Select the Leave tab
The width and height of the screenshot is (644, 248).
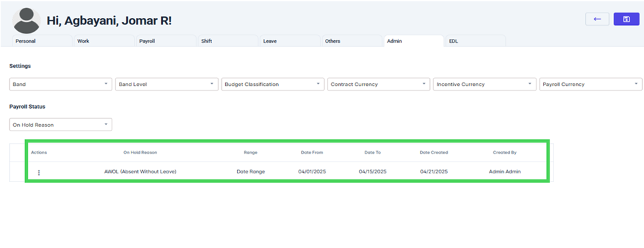tap(290, 41)
